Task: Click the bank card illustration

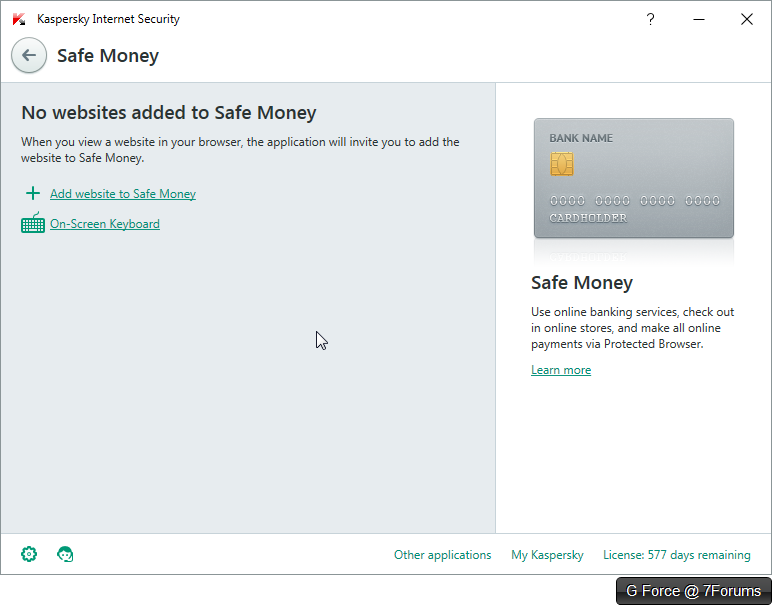Action: click(x=634, y=178)
